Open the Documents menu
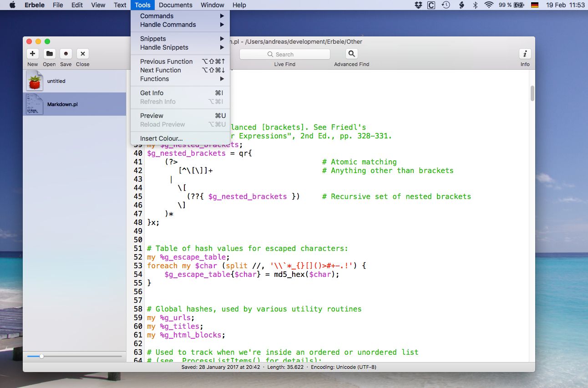588x388 pixels. coord(176,5)
